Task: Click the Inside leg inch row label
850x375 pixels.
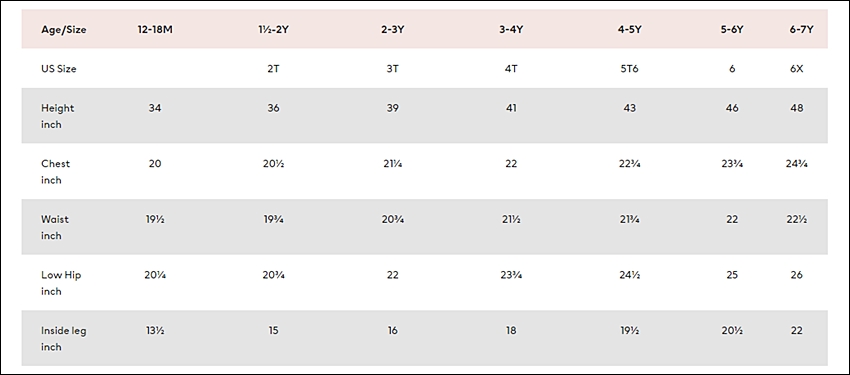Action: [x=63, y=338]
